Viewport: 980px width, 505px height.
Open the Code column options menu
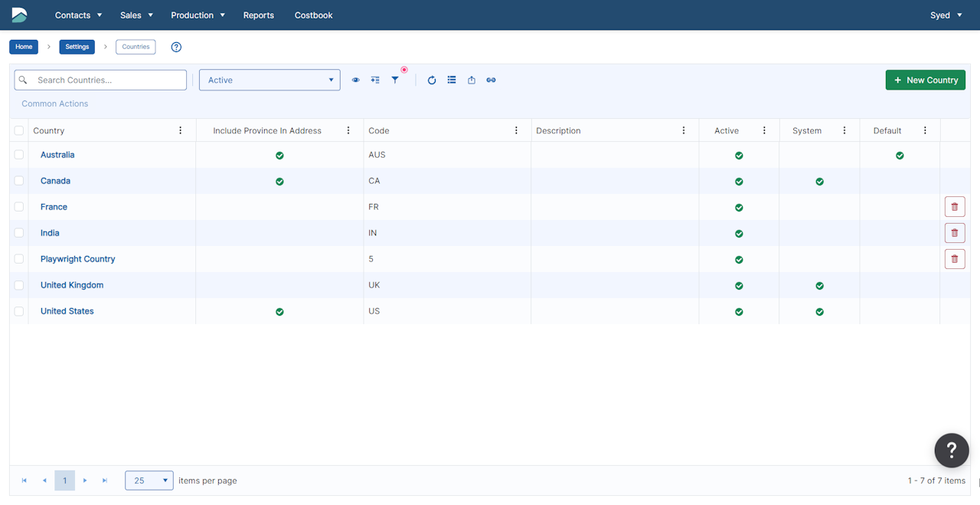pyautogui.click(x=517, y=130)
